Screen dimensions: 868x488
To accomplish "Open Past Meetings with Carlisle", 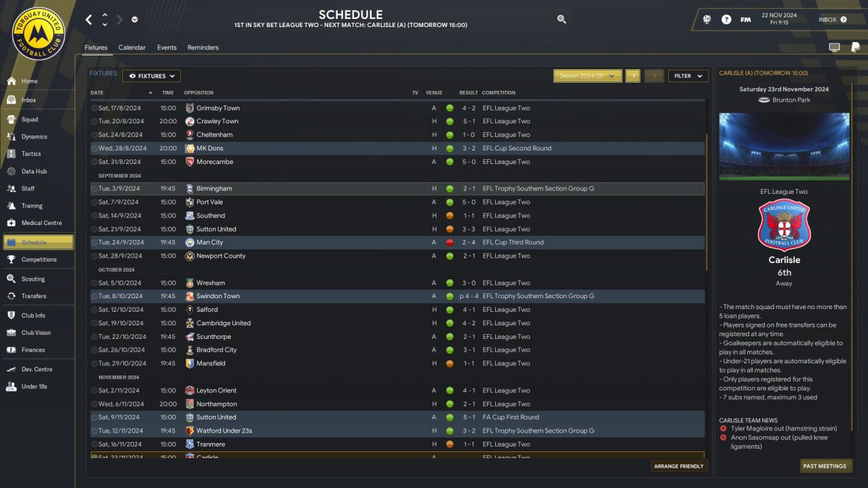I will pos(825,466).
